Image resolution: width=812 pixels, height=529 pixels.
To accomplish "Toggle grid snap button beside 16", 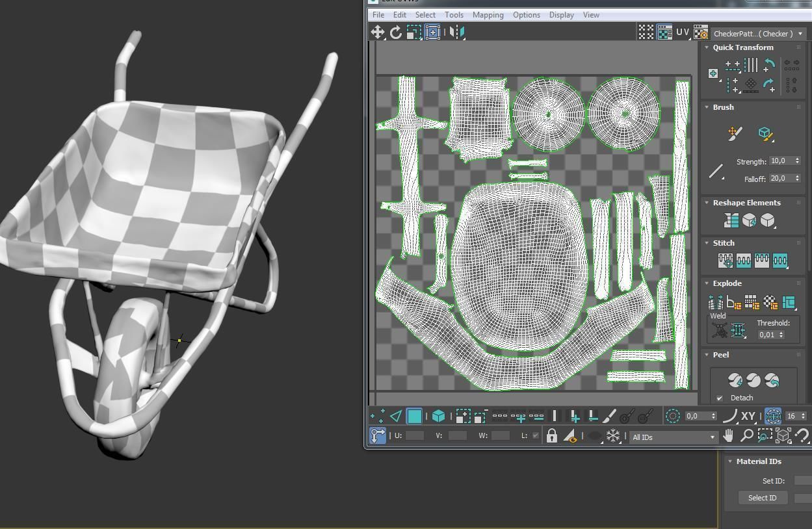I will 773,416.
